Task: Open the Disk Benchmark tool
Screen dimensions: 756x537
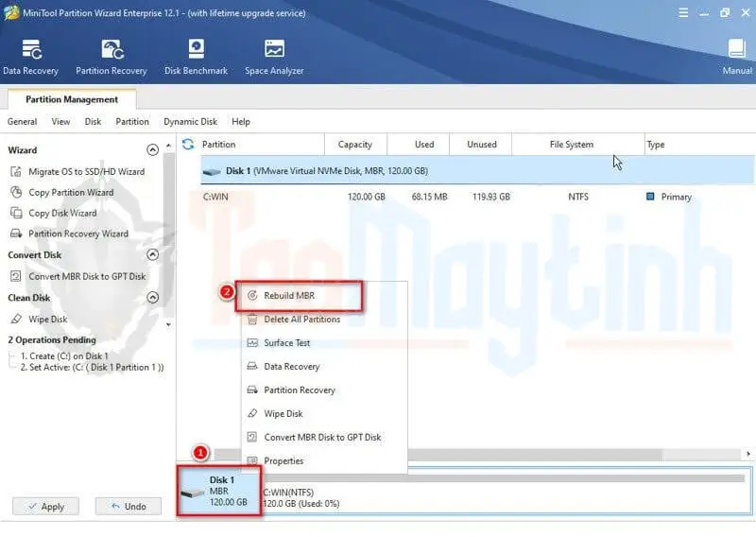Action: click(x=196, y=57)
